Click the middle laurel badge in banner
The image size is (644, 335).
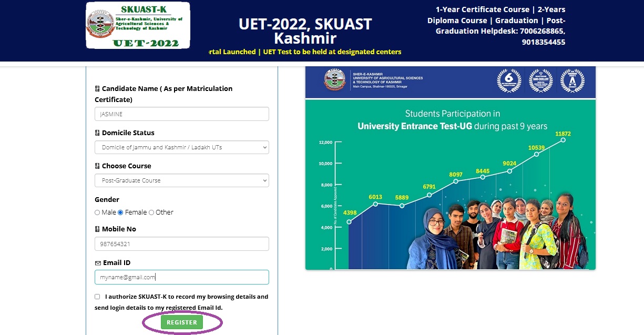(541, 80)
